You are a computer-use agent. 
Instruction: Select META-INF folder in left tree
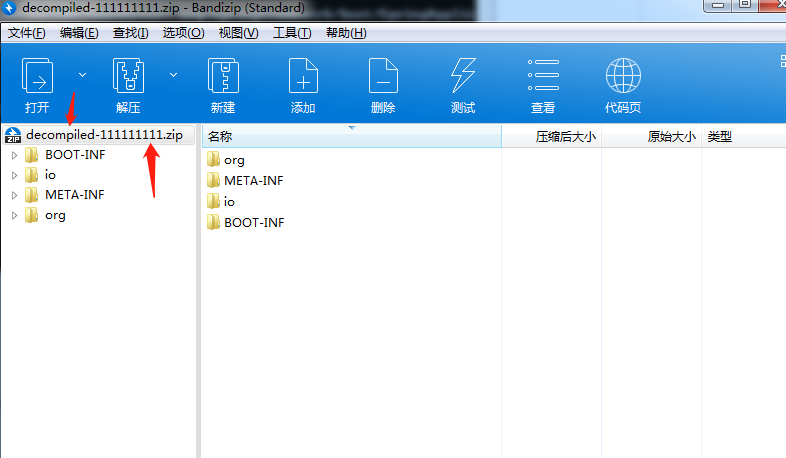[x=65, y=195]
